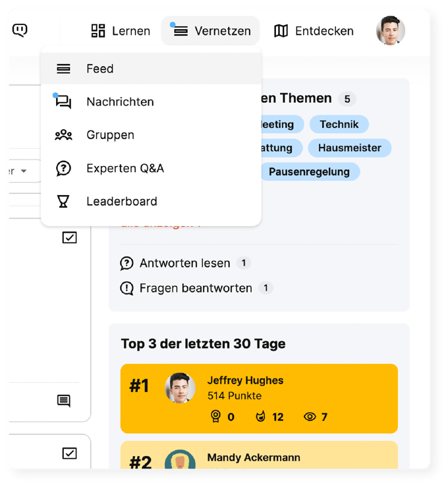Click the Gruppen people icon
Viewport: 448px width, 487px height.
(63, 135)
